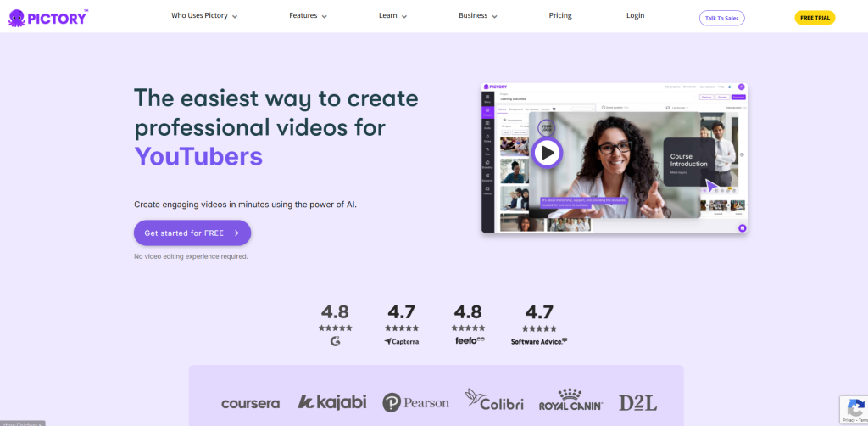Click the feefo rating logo
Image resolution: width=868 pixels, height=426 pixels.
[468, 341]
